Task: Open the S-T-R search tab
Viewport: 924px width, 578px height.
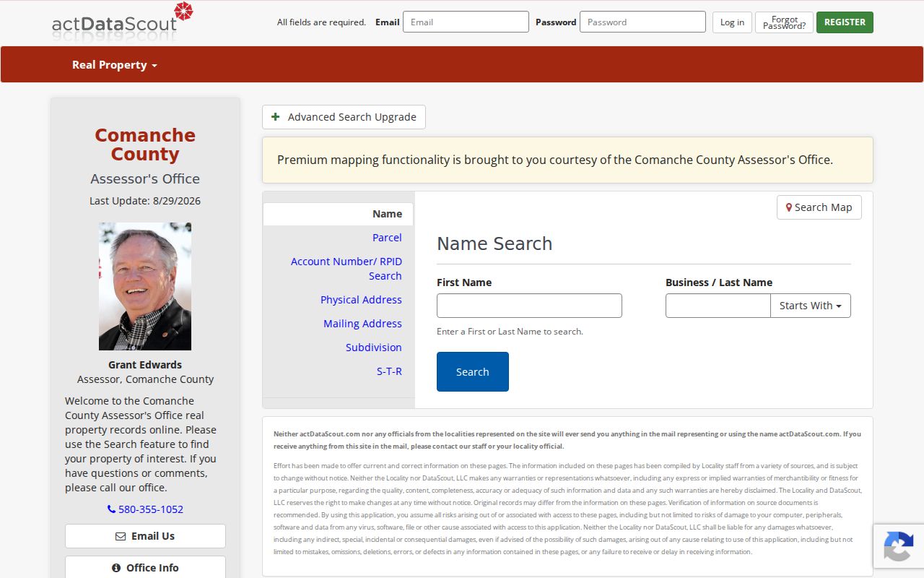Action: (x=389, y=371)
